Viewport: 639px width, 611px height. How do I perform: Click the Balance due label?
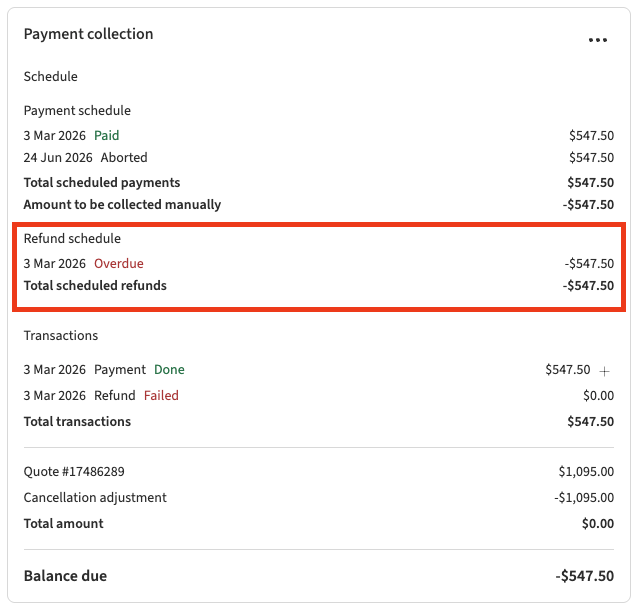coord(65,576)
